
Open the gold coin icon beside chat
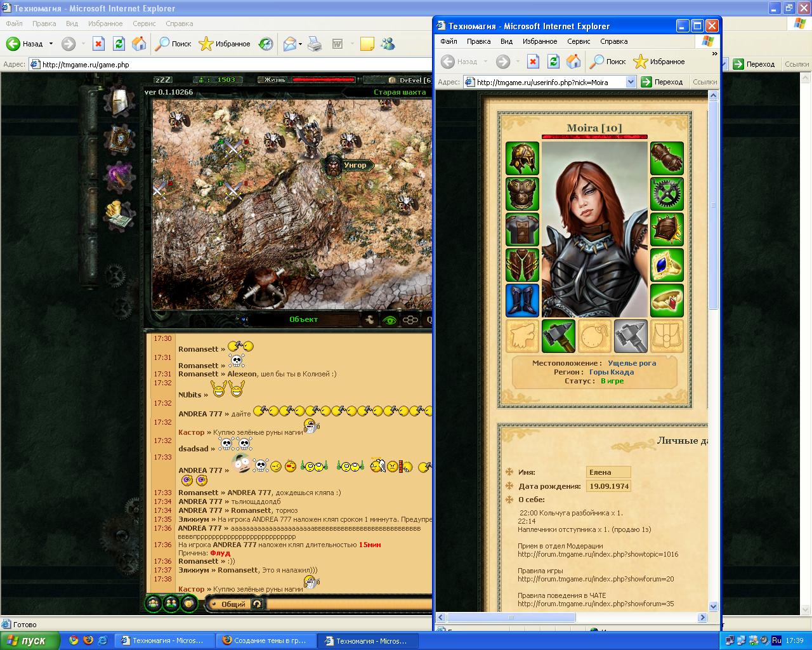click(190, 603)
